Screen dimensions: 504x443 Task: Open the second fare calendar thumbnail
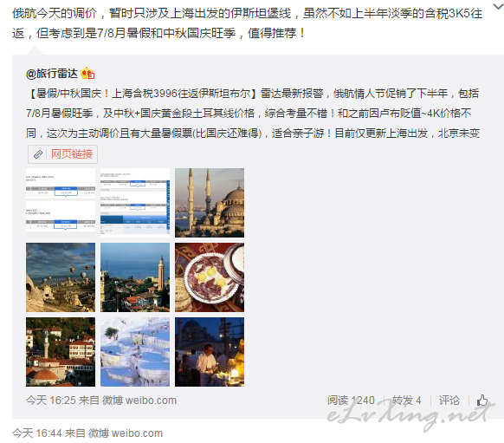point(135,203)
